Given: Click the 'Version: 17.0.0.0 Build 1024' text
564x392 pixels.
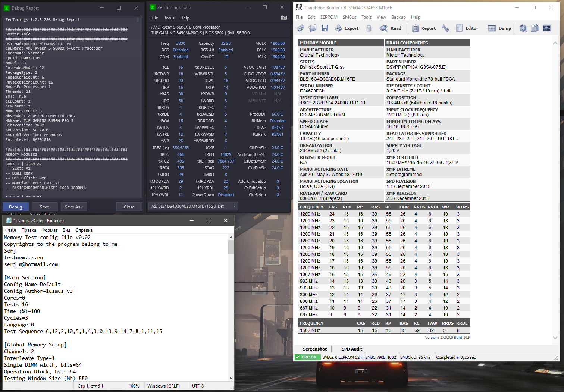Looking at the screenshot, I should click(x=448, y=337).
